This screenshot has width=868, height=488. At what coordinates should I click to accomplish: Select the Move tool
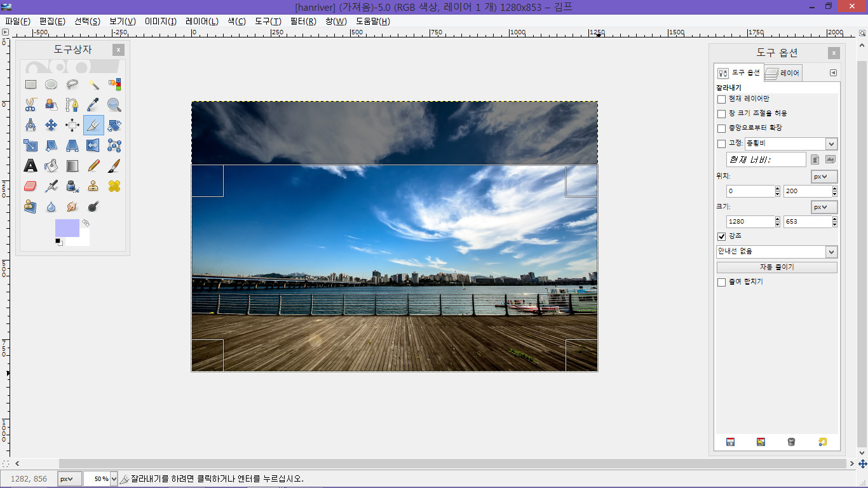[51, 125]
